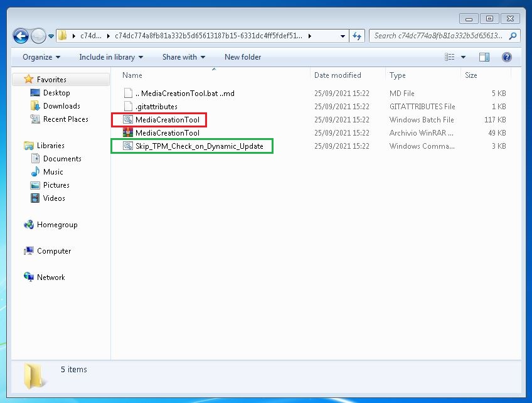Select Skip_TPM_Check_on_Dynamic_Update file
532x403 pixels.
tap(199, 146)
